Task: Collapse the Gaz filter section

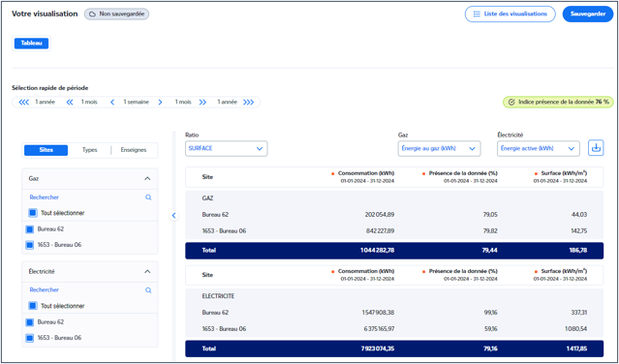Action: (x=147, y=179)
